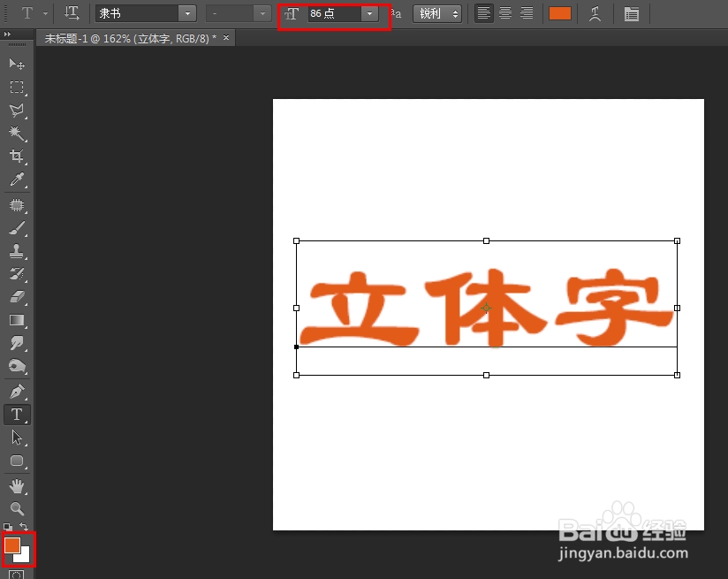Select the Rectangular Marquee tool
728x579 pixels.
16,88
